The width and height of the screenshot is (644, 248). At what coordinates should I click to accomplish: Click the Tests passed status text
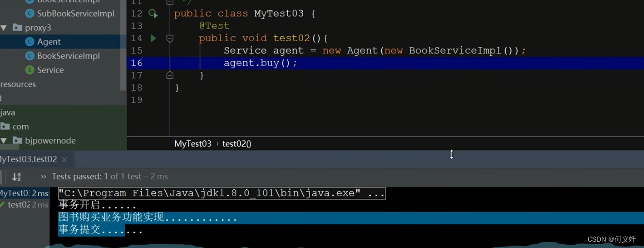point(110,177)
